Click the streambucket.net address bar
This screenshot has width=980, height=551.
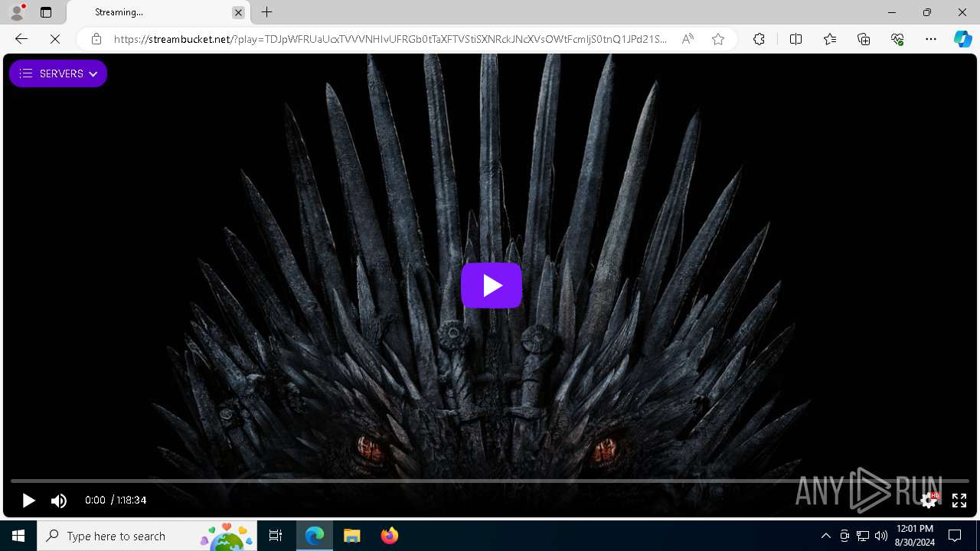click(x=390, y=39)
